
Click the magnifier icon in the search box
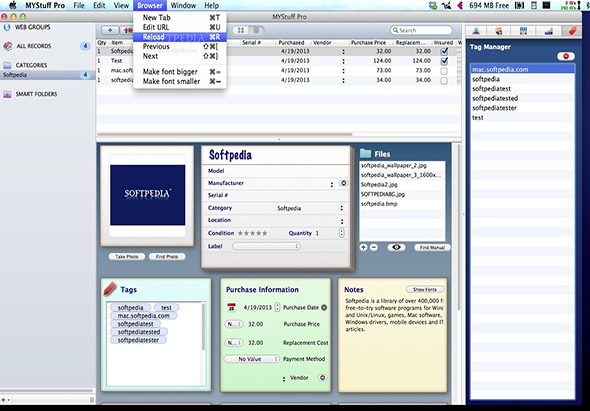coord(395,30)
